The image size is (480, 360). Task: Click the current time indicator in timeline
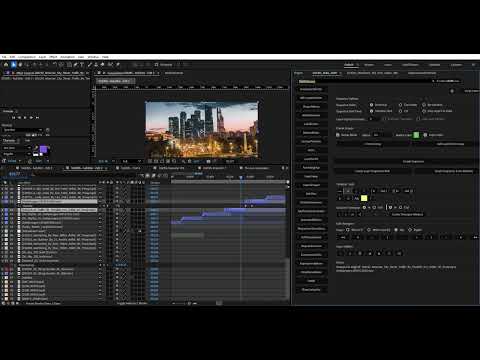(x=241, y=177)
